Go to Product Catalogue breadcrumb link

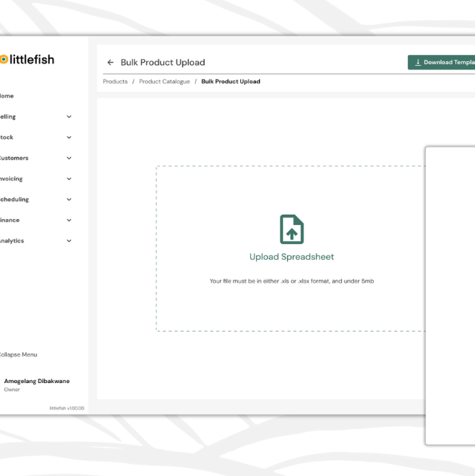pyautogui.click(x=165, y=82)
